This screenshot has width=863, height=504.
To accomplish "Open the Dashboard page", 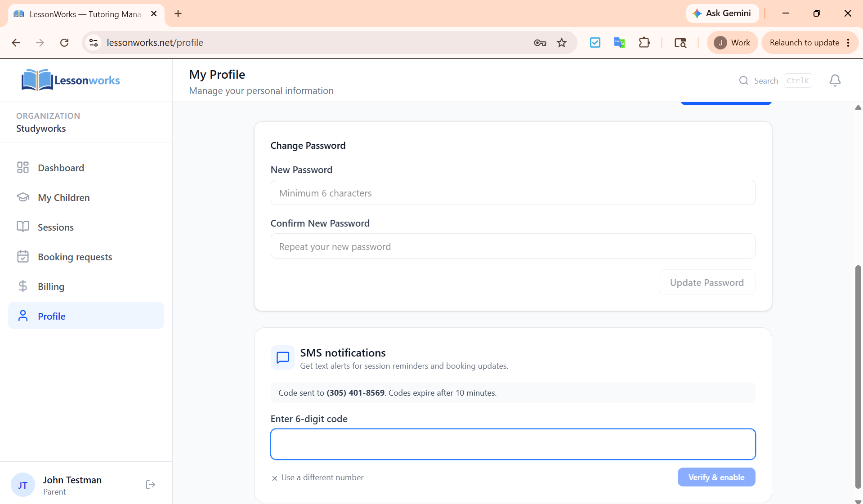I will pos(86,168).
